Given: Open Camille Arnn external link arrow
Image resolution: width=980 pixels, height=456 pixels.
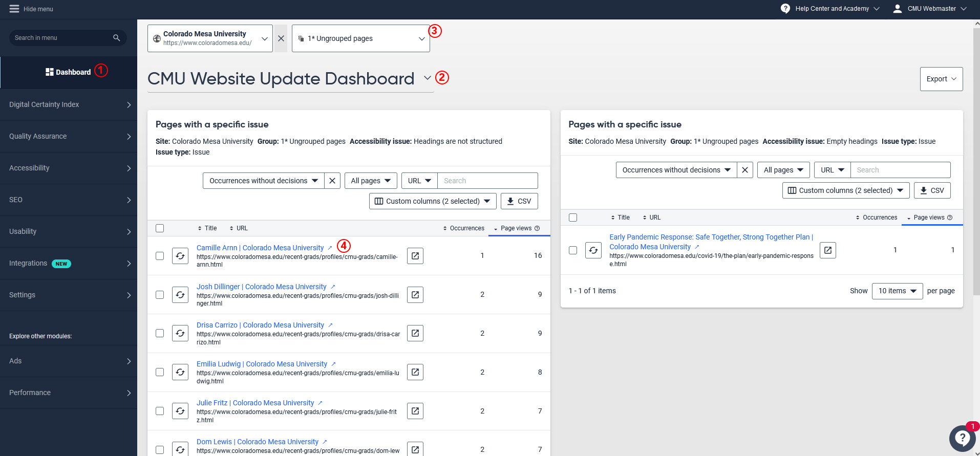Looking at the screenshot, I should (330, 248).
